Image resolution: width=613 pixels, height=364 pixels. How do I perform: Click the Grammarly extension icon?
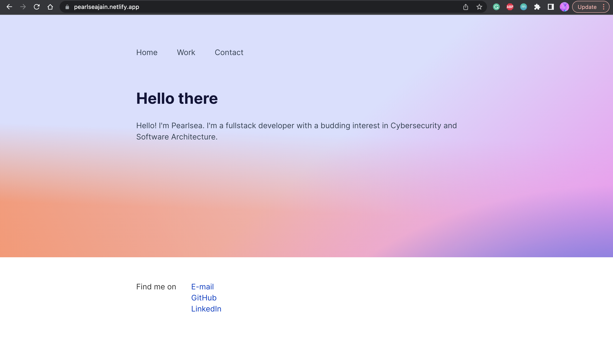click(x=496, y=7)
